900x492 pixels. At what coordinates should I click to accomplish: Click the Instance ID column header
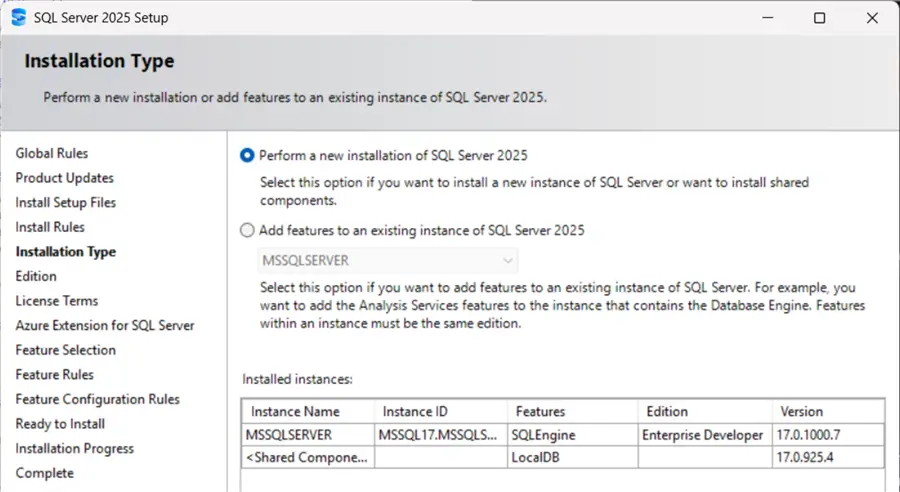(441, 412)
